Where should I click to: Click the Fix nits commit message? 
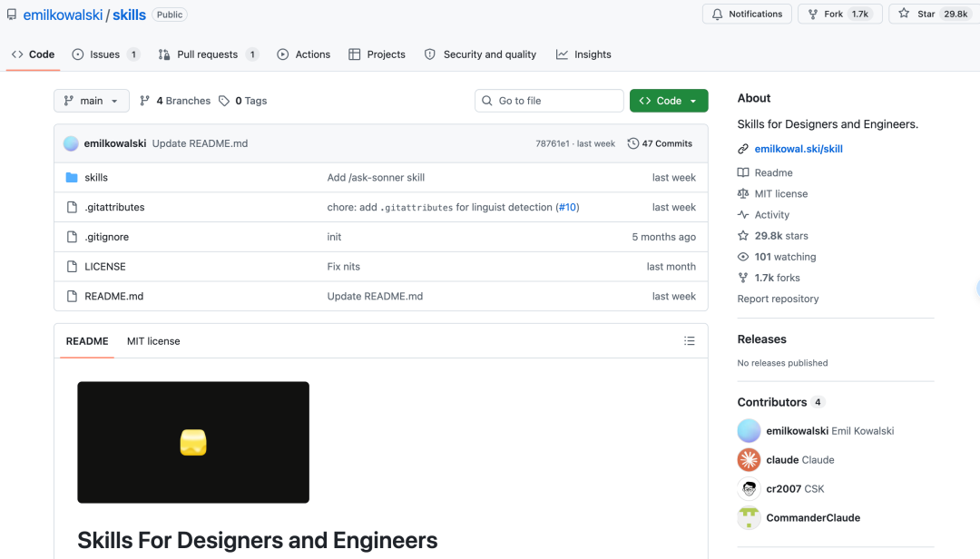[344, 267]
